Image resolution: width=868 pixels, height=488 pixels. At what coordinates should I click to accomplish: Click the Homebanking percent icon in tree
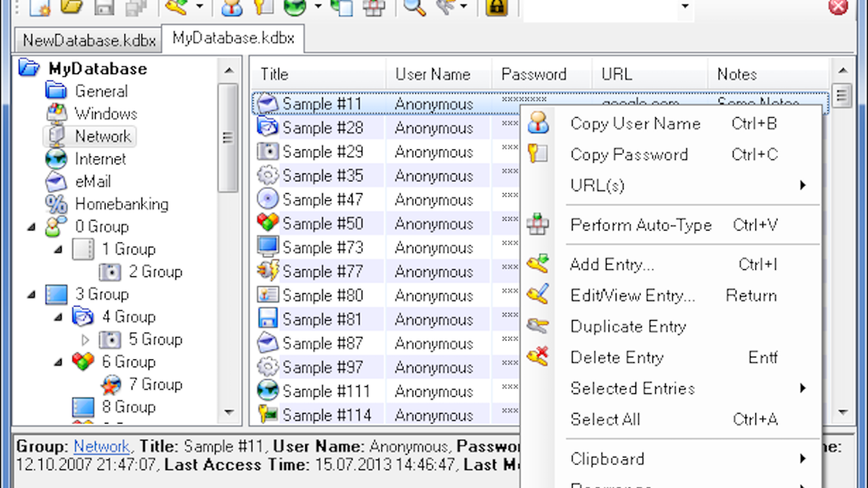click(x=56, y=204)
